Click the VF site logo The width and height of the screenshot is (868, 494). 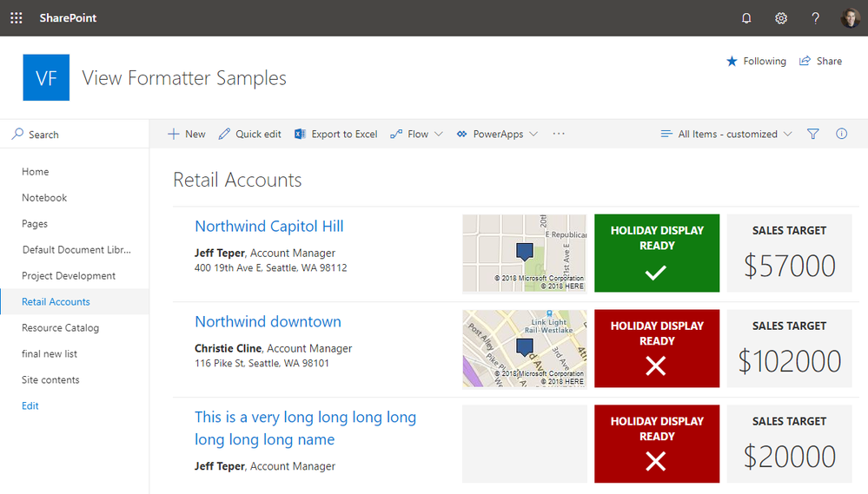coord(46,77)
